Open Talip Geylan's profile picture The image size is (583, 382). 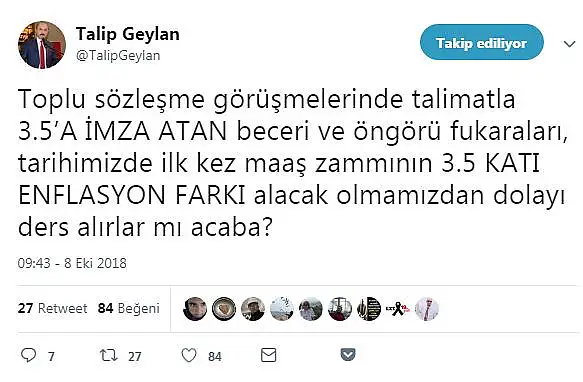[42, 45]
